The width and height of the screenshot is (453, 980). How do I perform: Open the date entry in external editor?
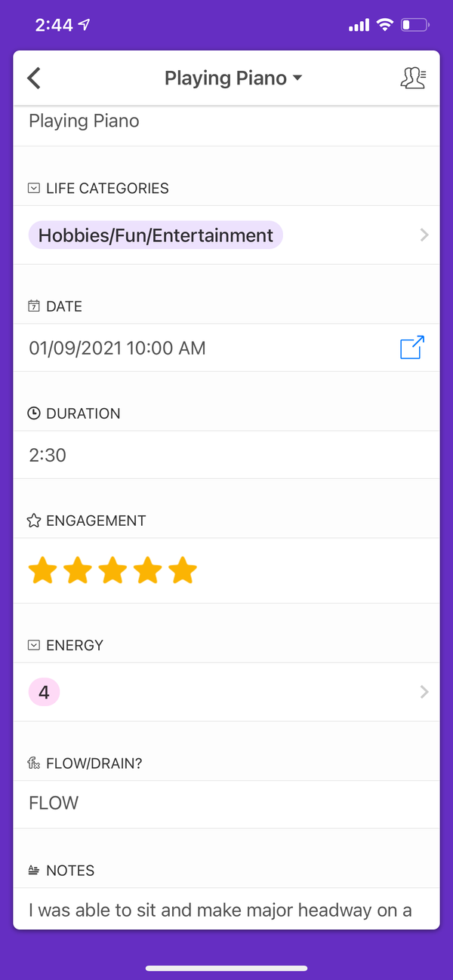(x=411, y=348)
